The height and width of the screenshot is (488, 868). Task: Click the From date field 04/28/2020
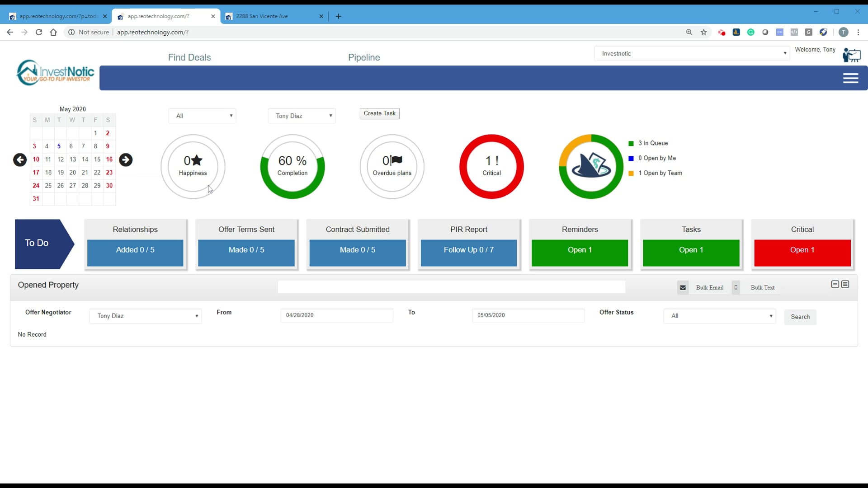coord(337,315)
